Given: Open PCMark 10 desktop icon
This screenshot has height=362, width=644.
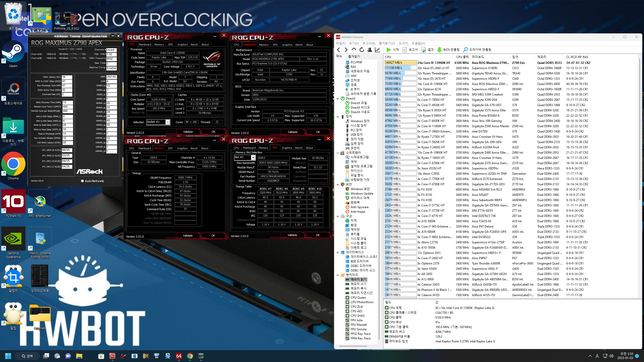Looking at the screenshot, I should coord(13,203).
